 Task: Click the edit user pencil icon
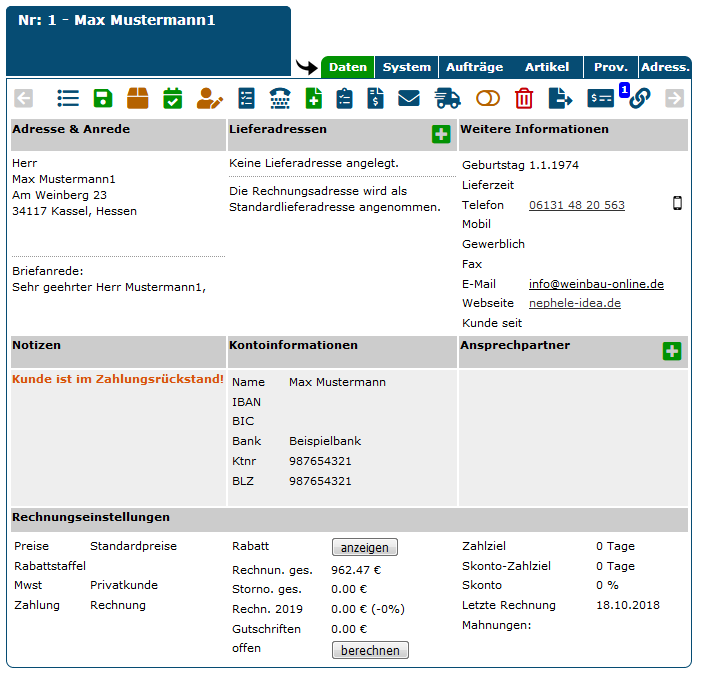click(x=209, y=98)
